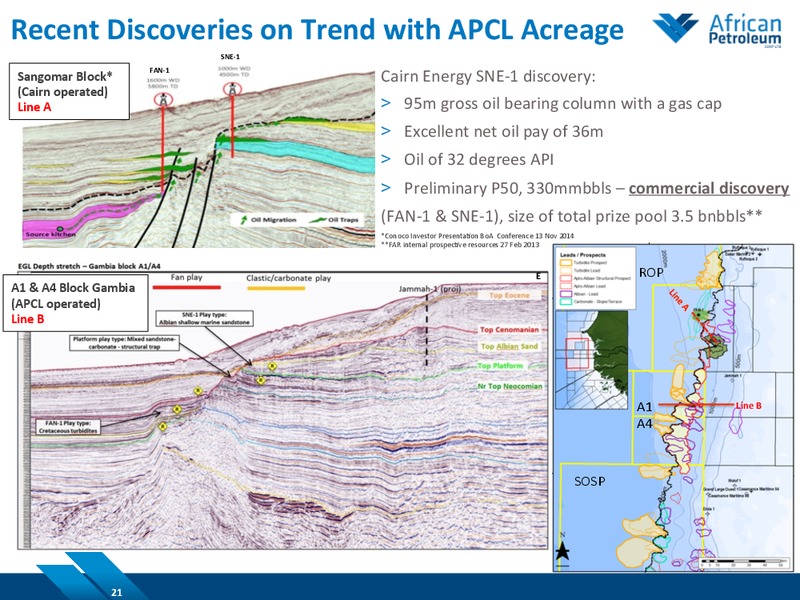
Task: Click 'Excellent net oil pay of 36m' text
Action: point(504,132)
